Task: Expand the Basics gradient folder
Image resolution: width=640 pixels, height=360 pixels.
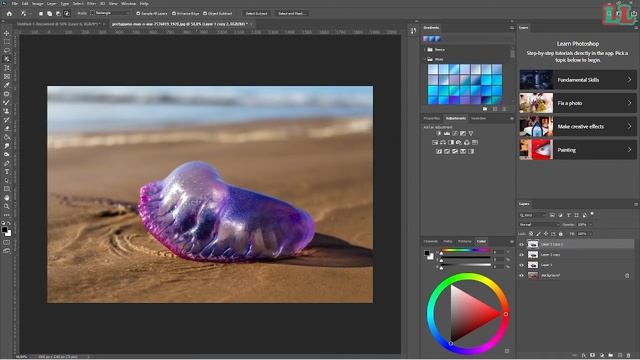Action: coord(424,49)
